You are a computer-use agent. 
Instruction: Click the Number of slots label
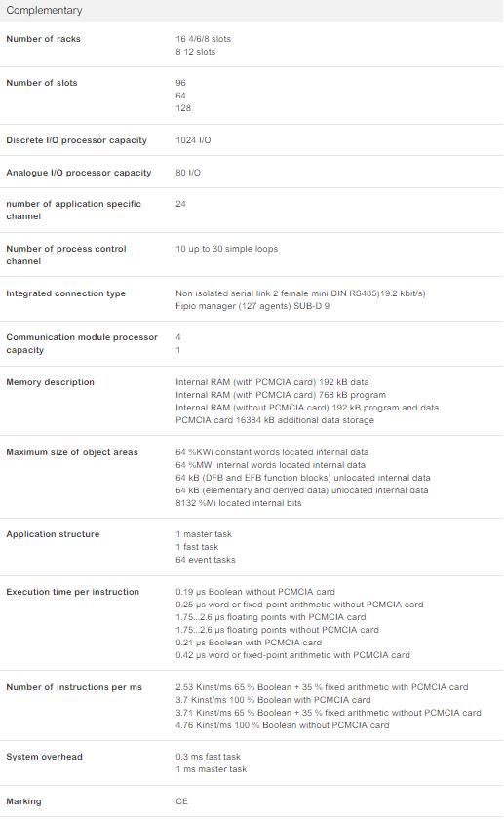42,83
